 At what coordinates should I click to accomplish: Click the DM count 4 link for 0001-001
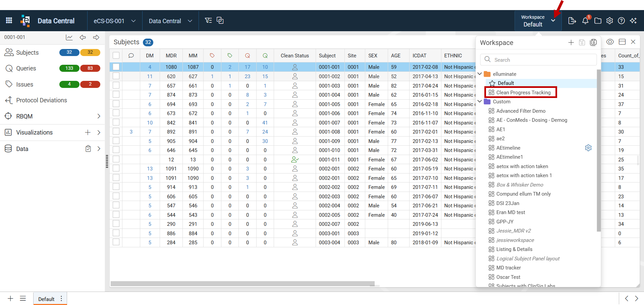150,67
